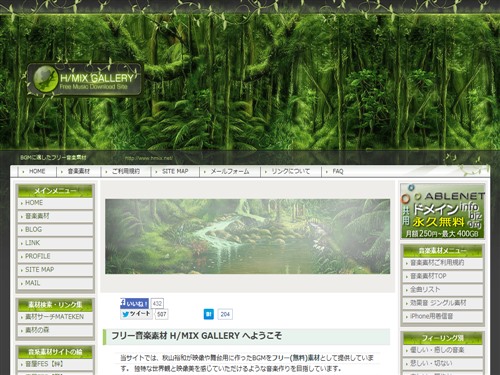This screenshot has height=375, width=500.
Task: Open the Hatena bookmark count 204
Action: click(x=225, y=314)
